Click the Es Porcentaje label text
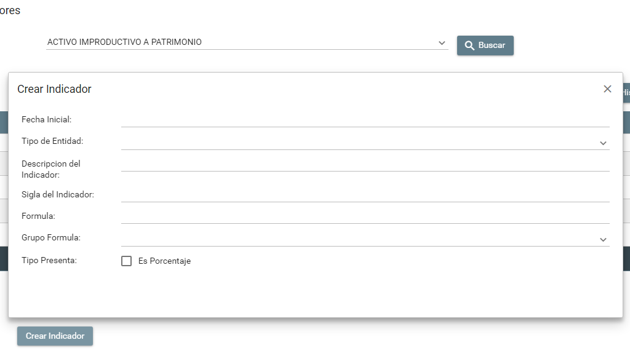 (x=164, y=261)
